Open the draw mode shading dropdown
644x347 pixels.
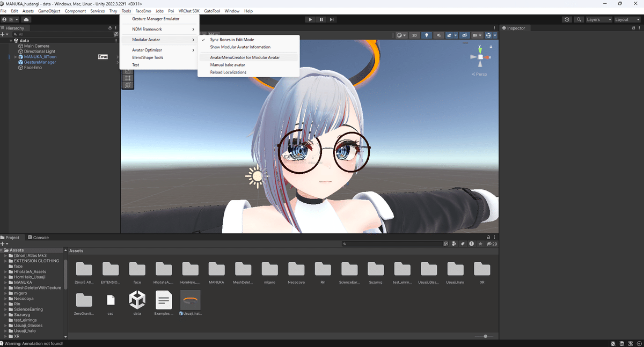coord(401,35)
